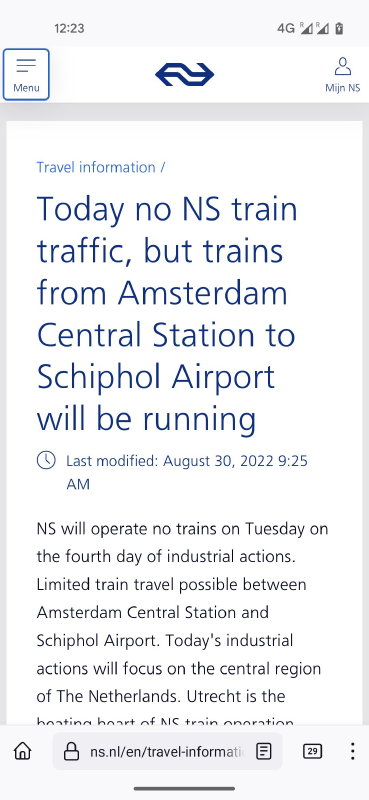Tap the NS logo in header
This screenshot has height=800, width=369.
point(184,74)
